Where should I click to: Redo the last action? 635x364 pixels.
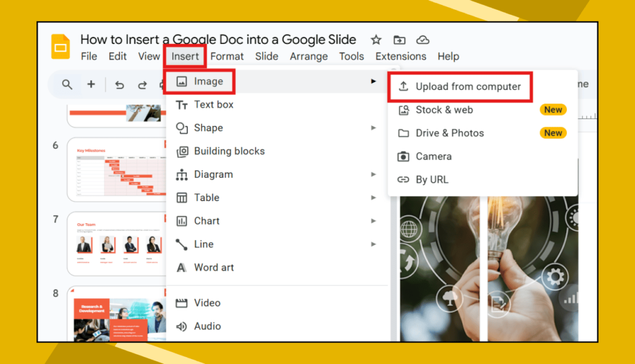[x=142, y=84]
